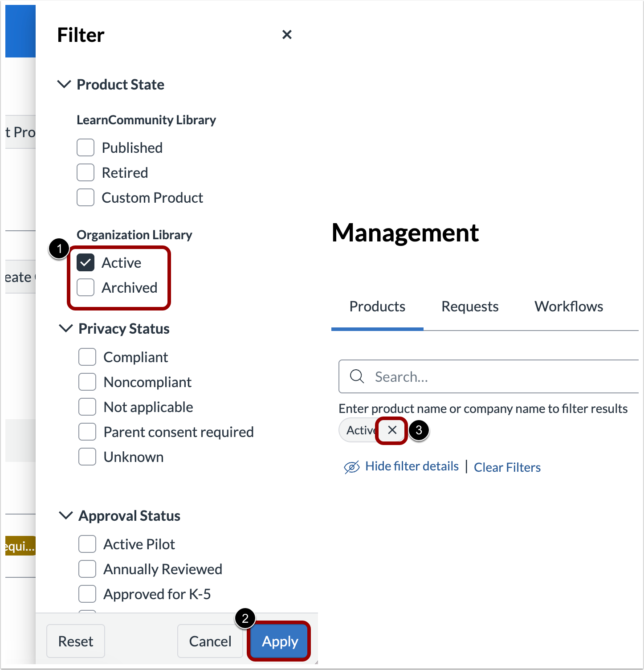Enable the Active Pilot checkbox
The height and width of the screenshot is (670, 644).
tap(87, 544)
